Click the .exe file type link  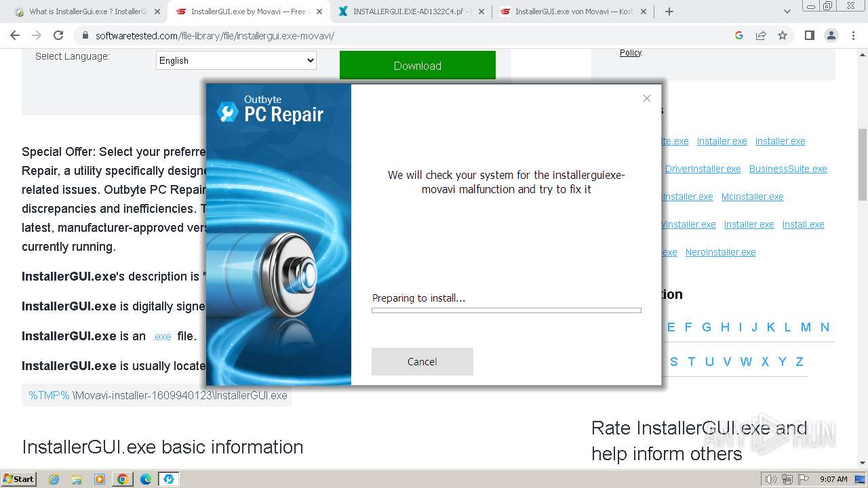coord(161,336)
